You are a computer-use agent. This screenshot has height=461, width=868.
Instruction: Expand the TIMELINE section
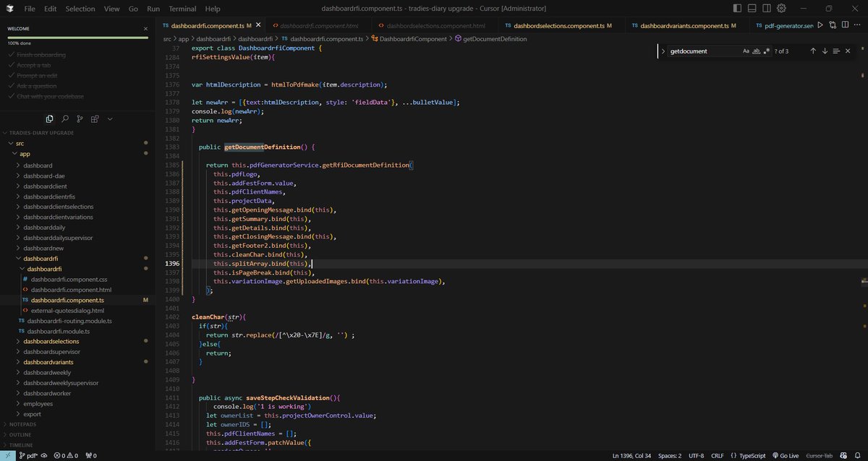click(21, 445)
